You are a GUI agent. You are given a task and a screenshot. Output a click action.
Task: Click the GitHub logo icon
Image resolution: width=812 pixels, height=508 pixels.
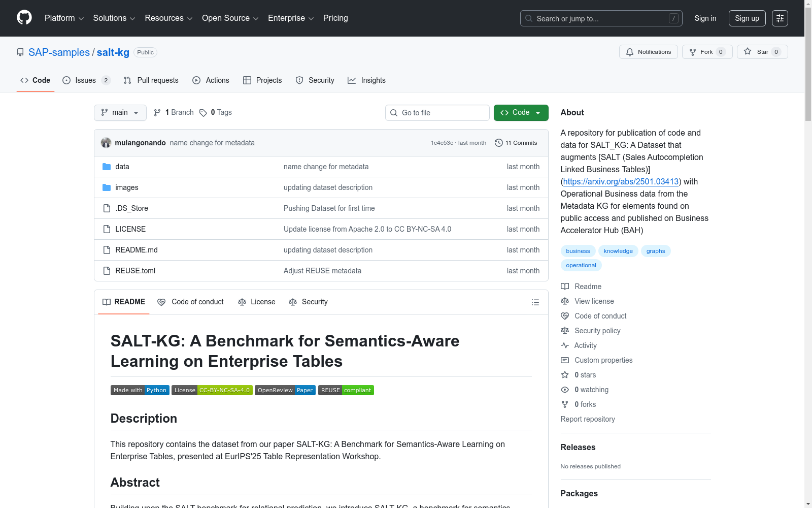(24, 18)
